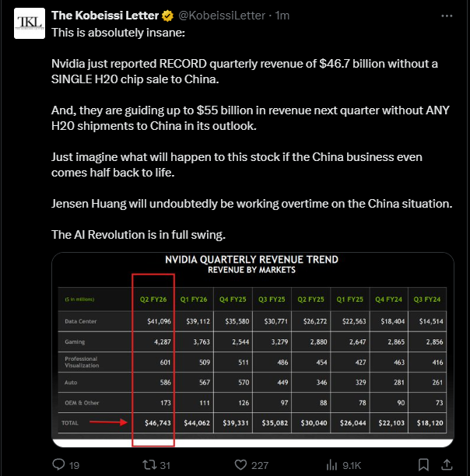Image resolution: width=470 pixels, height=476 pixels.
Task: Open view analytics bar chart icon
Action: pyautogui.click(x=328, y=465)
